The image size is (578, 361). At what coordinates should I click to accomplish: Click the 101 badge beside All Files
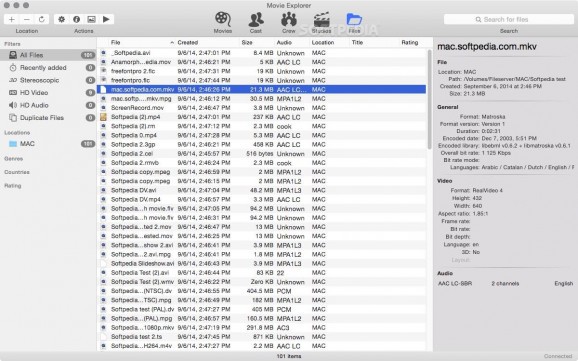pos(88,55)
